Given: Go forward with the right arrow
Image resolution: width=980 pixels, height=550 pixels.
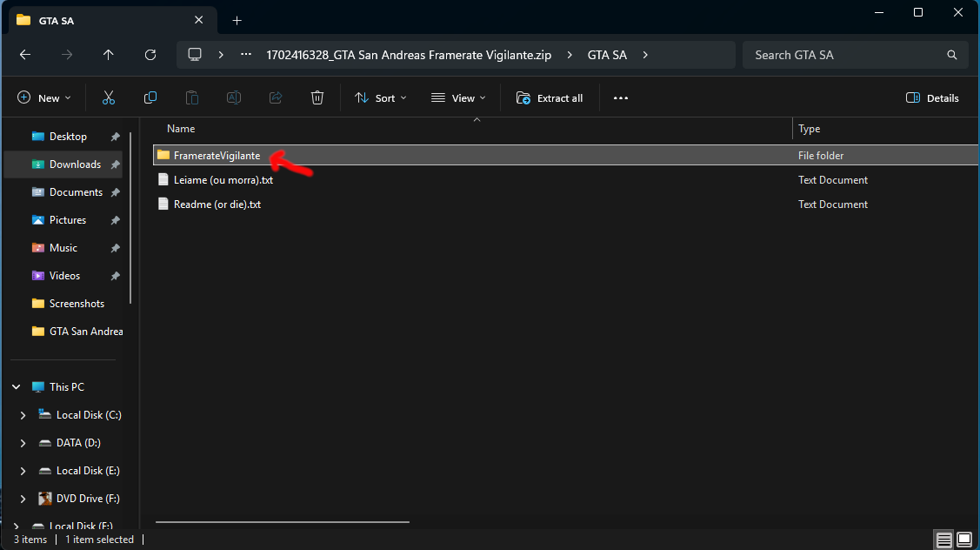Looking at the screenshot, I should click(67, 55).
